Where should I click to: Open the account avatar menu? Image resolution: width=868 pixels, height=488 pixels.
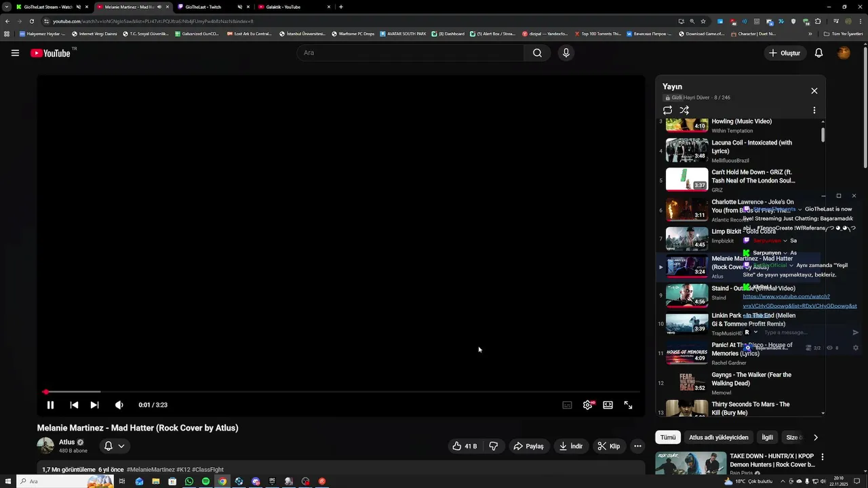point(844,53)
